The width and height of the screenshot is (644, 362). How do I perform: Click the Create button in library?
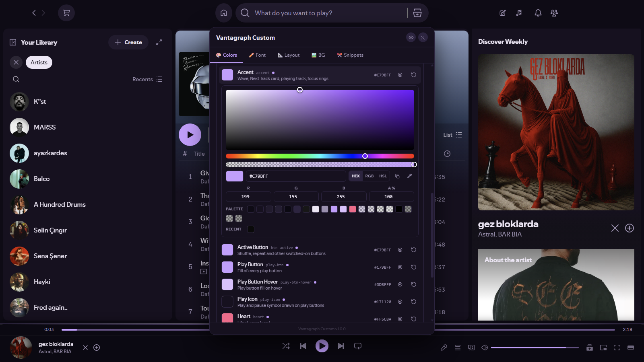(128, 42)
